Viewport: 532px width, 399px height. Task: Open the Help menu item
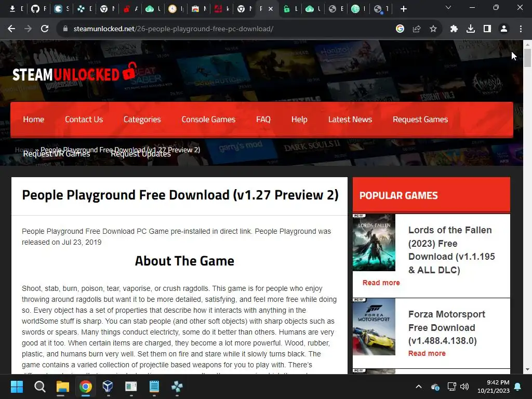point(299,119)
